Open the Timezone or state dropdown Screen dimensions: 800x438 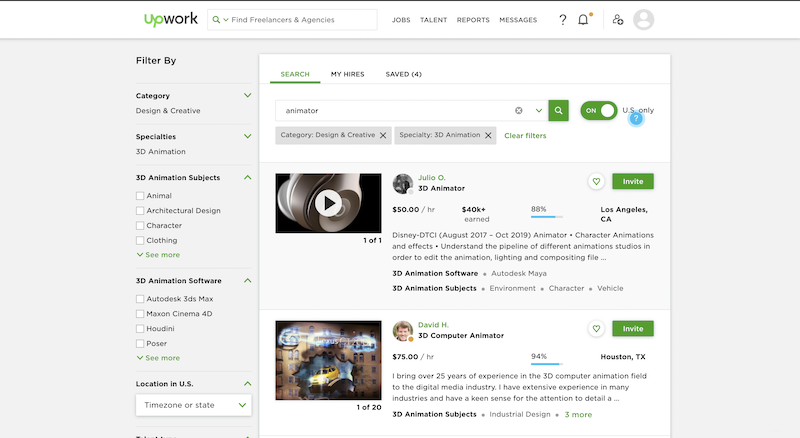(193, 405)
